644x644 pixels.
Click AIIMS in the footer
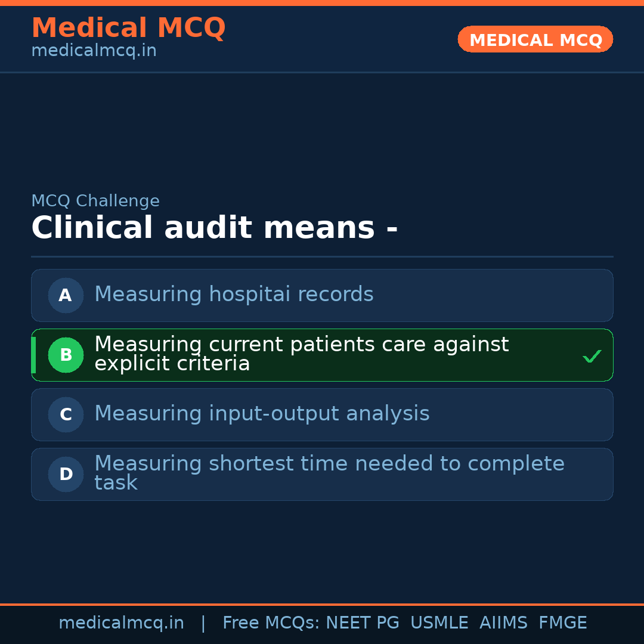pos(503,623)
